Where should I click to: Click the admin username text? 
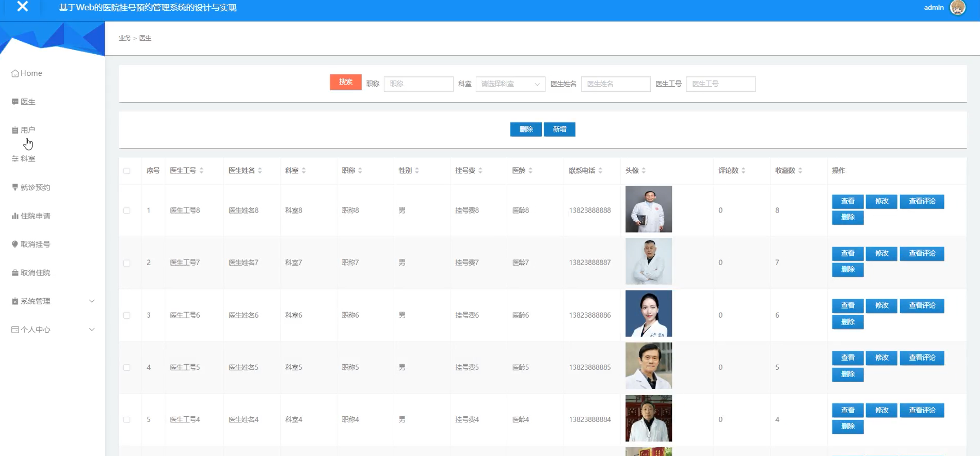(x=934, y=7)
